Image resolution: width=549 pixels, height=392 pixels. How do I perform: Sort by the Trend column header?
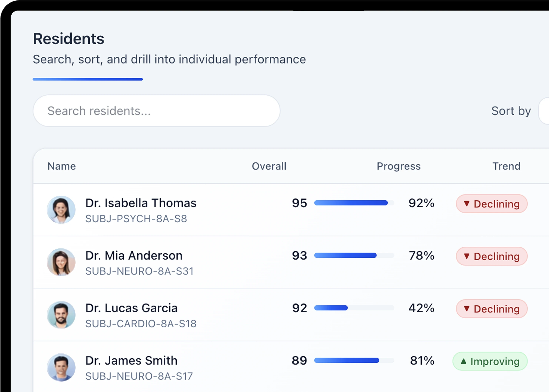506,166
